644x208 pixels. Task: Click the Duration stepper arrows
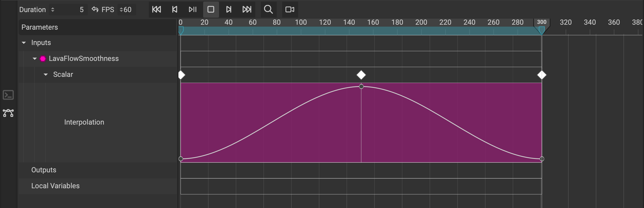53,10
